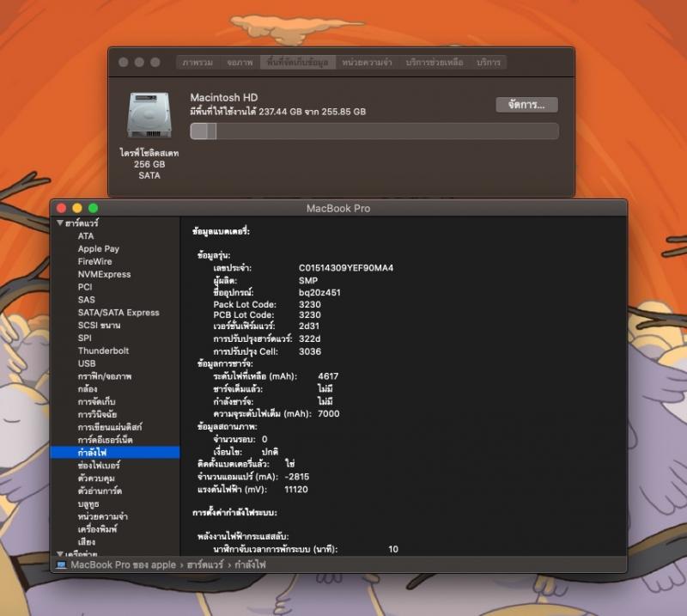Switch to the จอภาพ tab
Image resolution: width=687 pixels, height=616 pixels.
(x=240, y=62)
